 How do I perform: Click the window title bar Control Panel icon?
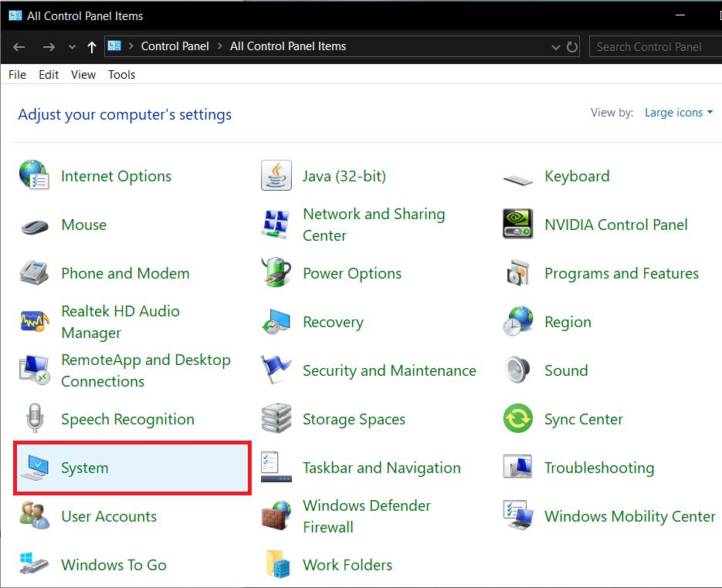coord(15,15)
